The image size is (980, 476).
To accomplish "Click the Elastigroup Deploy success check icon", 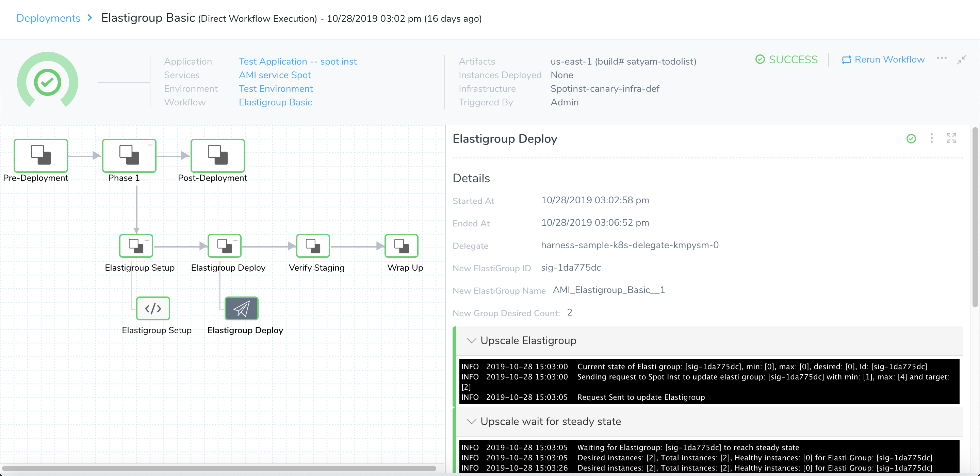I will click(x=911, y=139).
